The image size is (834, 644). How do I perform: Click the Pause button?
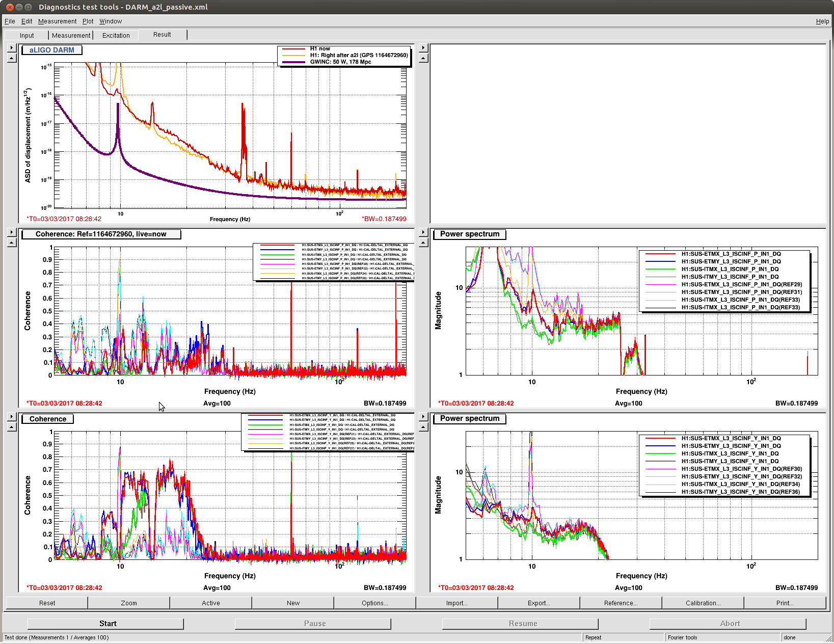313,624
